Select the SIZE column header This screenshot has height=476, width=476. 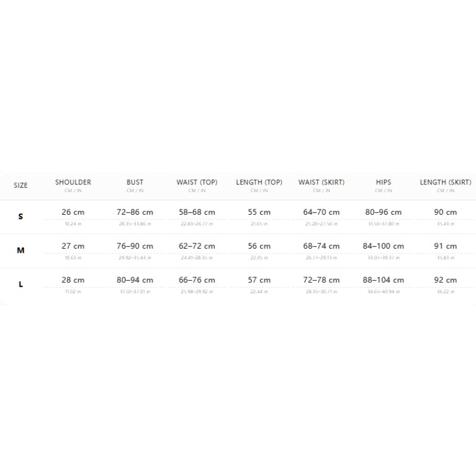click(x=20, y=185)
